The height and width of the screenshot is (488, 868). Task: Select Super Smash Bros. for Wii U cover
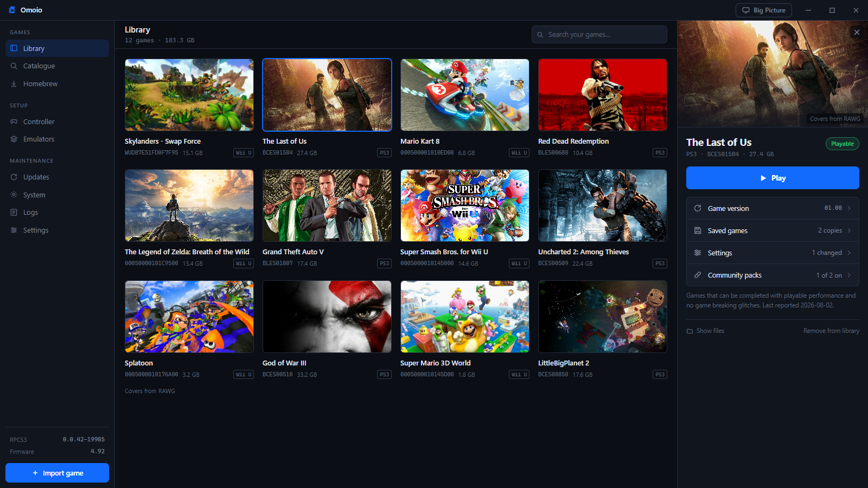(465, 206)
